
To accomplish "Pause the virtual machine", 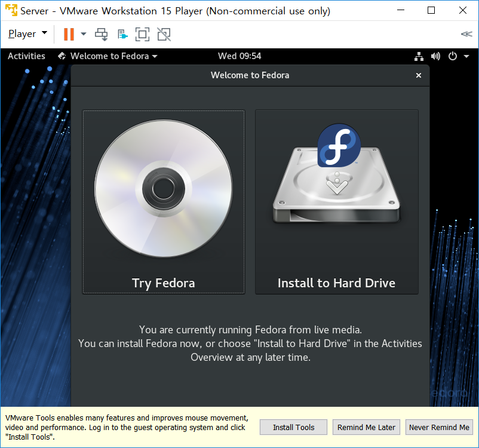I will [x=69, y=34].
